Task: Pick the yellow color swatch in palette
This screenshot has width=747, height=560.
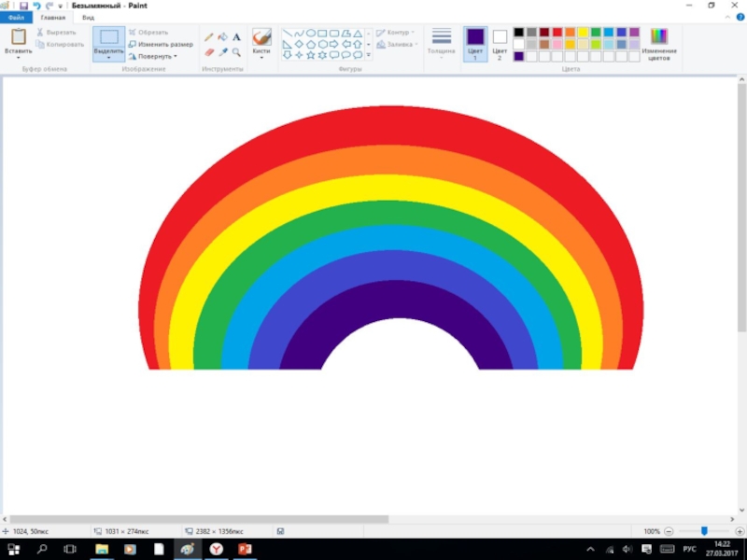Action: 584,32
